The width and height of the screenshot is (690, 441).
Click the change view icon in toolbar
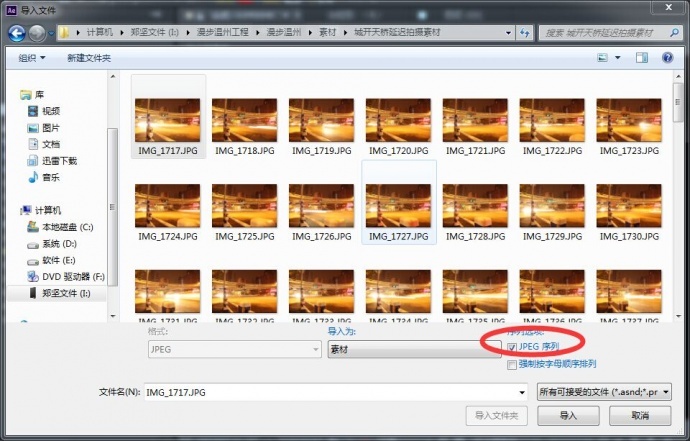click(604, 58)
